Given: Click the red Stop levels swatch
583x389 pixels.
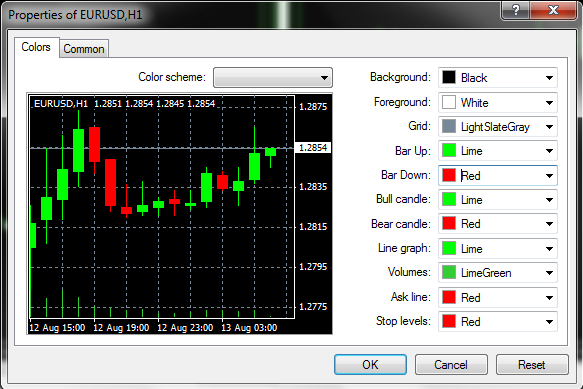Looking at the screenshot, I should coord(449,321).
